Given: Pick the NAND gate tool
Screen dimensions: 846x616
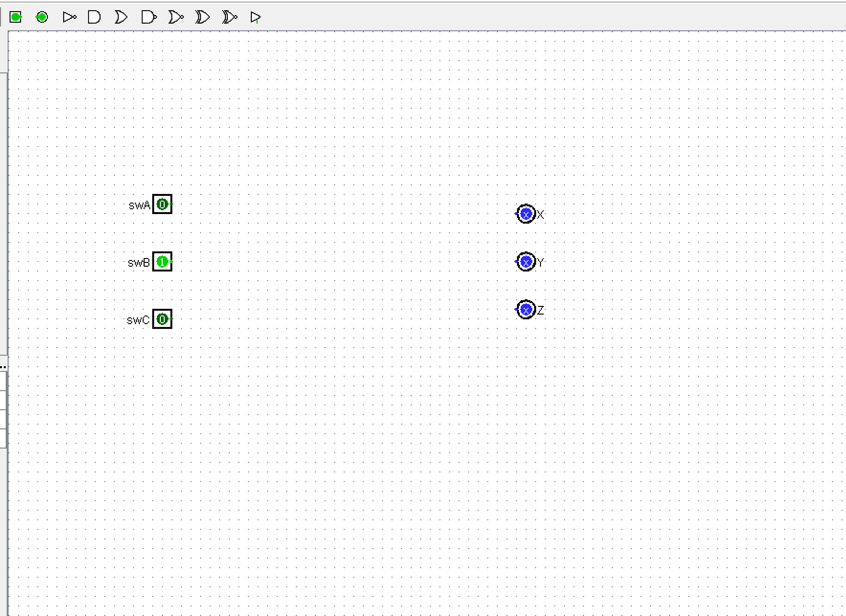Looking at the screenshot, I should coord(149,17).
